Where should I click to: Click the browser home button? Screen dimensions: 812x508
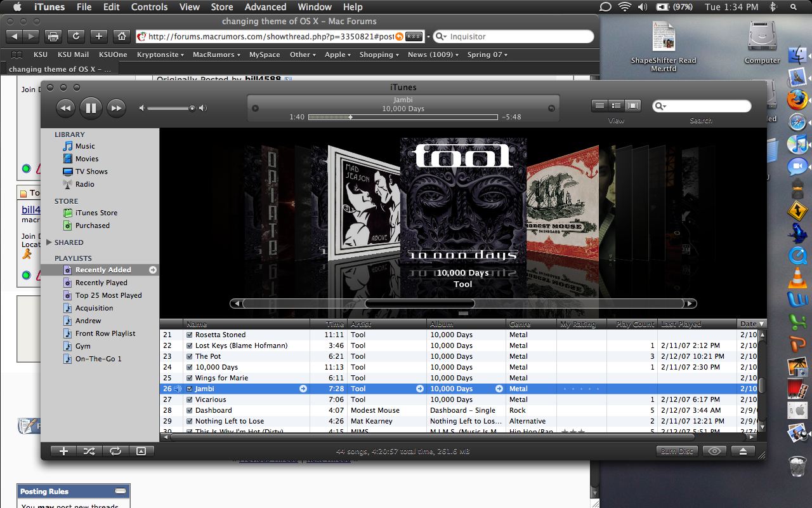(122, 36)
